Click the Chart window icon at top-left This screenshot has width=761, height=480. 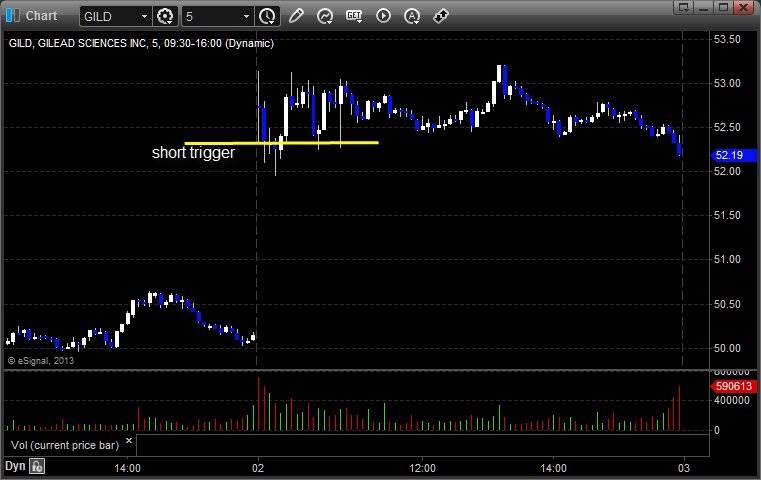[13, 16]
